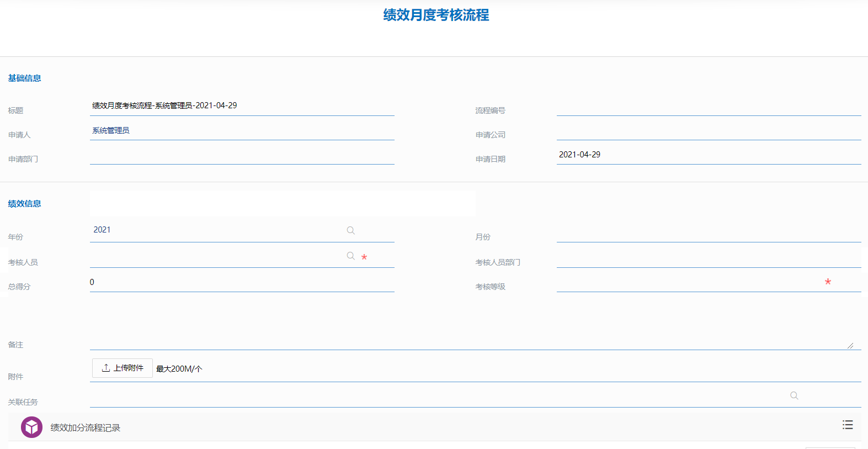Focus the 关联任务 input field

[476, 397]
